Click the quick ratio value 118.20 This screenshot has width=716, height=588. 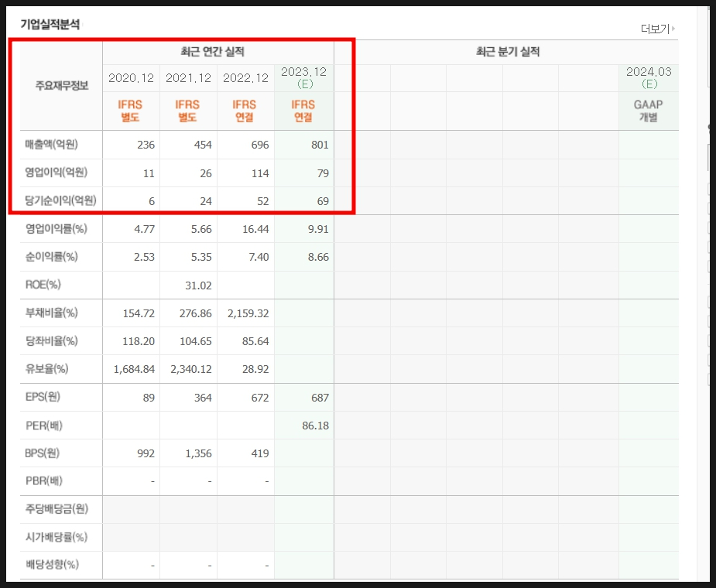click(139, 341)
